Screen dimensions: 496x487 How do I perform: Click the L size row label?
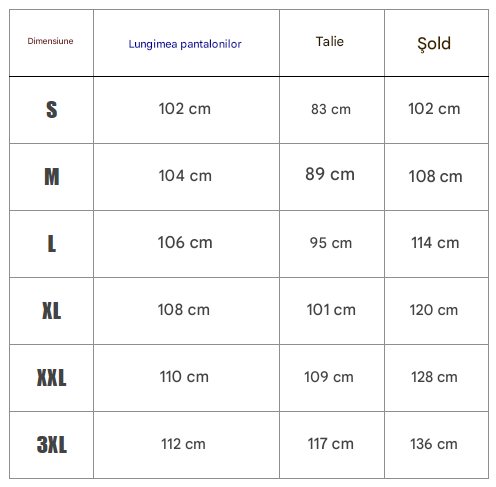52,243
